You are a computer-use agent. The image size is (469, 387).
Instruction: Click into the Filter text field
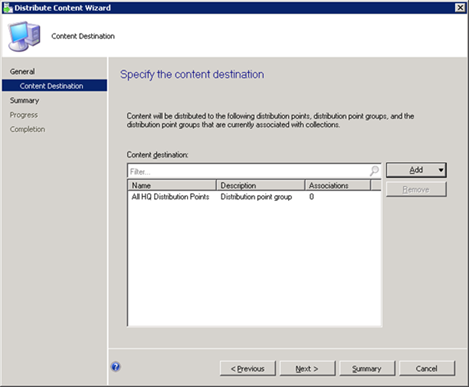[248, 171]
